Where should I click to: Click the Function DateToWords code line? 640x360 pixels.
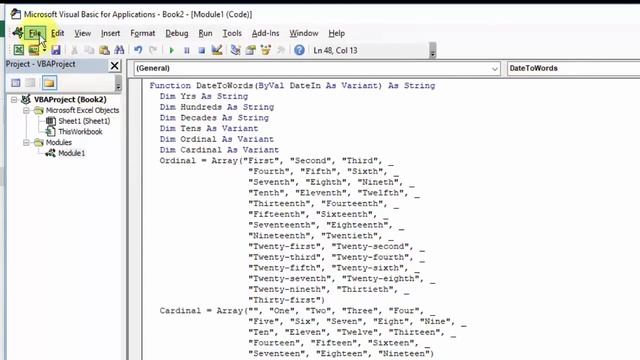[292, 86]
